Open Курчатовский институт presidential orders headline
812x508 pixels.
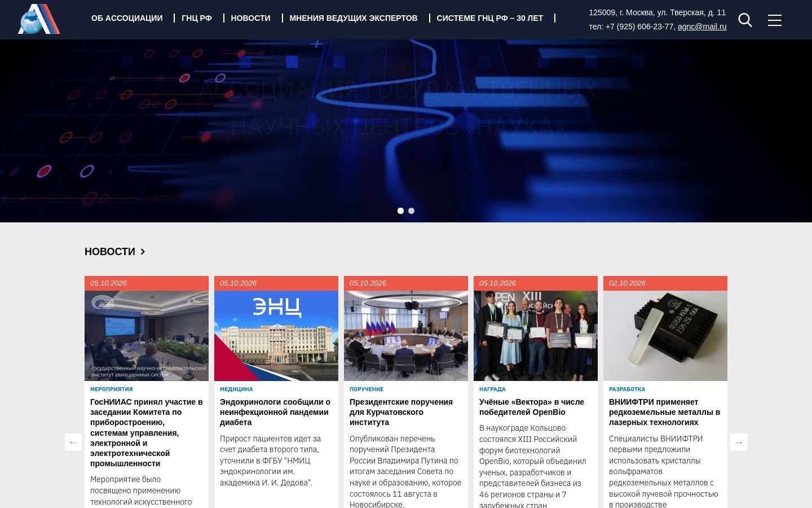pos(401,412)
